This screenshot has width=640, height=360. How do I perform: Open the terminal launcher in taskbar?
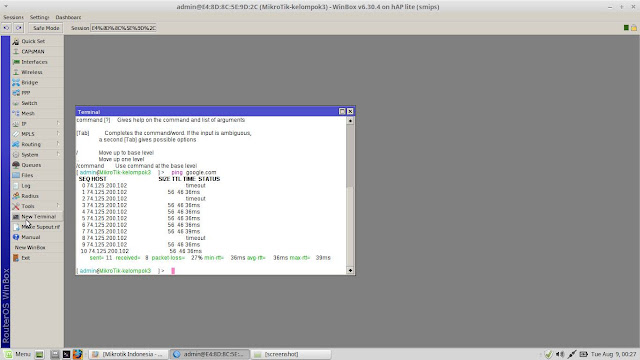66,354
